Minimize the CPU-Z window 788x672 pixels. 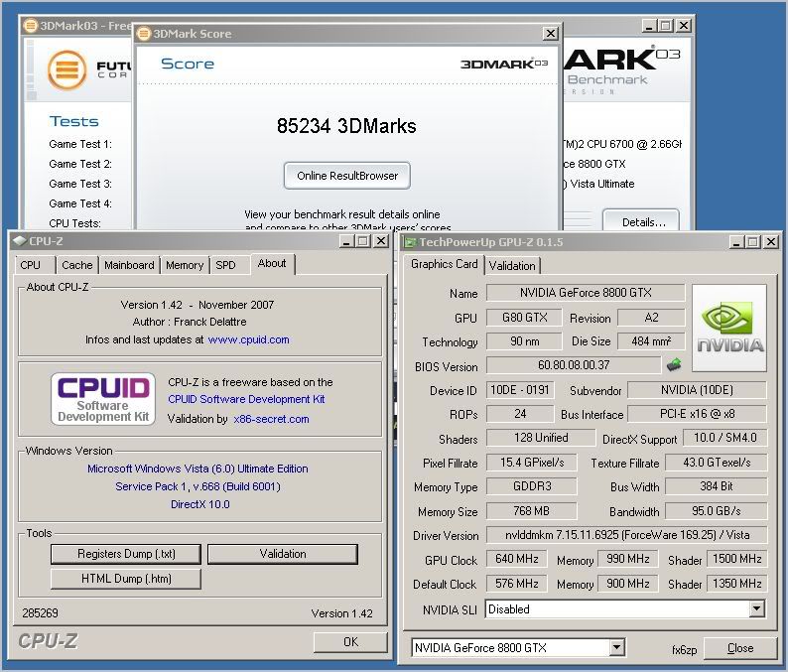coord(345,241)
